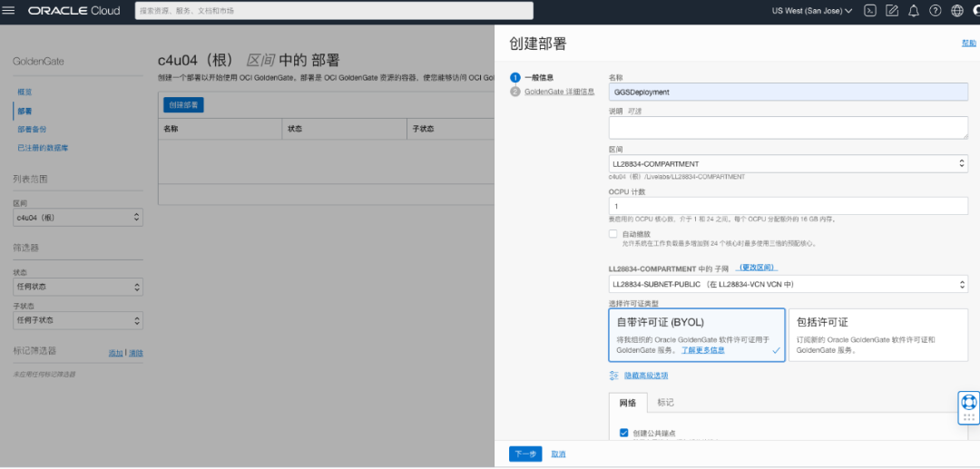Open 部署备份 in GoldenGate sidebar

[32, 130]
